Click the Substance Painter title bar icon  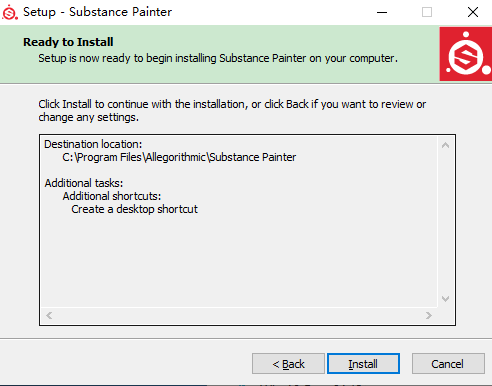click(x=10, y=12)
